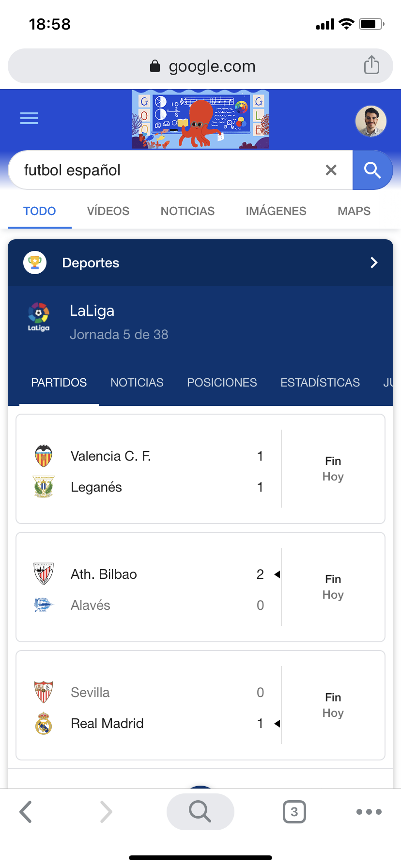Open the Valencia C. F. vs Leganés match
The width and height of the screenshot is (401, 868).
tap(200, 469)
